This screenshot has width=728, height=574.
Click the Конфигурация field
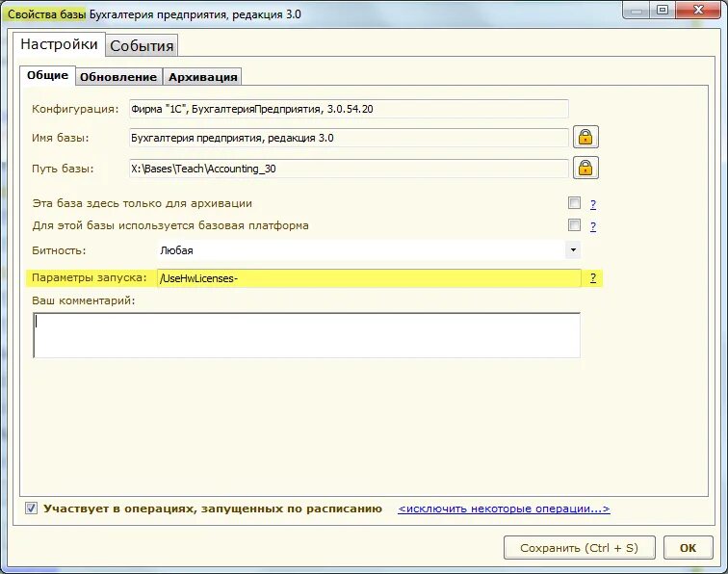tap(349, 109)
